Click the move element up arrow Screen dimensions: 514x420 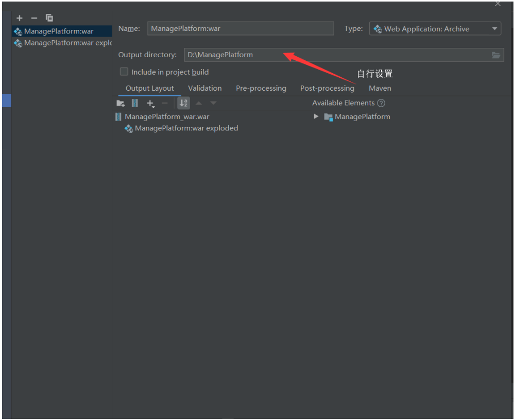(199, 103)
